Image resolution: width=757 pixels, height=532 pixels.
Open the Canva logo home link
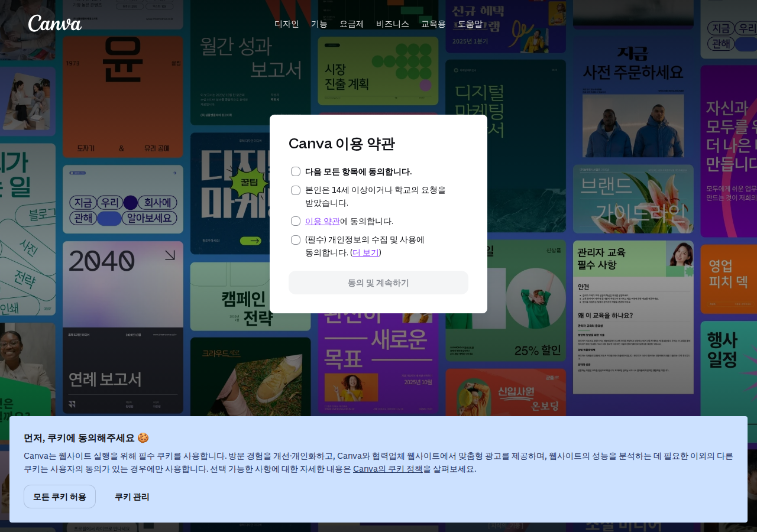pyautogui.click(x=55, y=24)
